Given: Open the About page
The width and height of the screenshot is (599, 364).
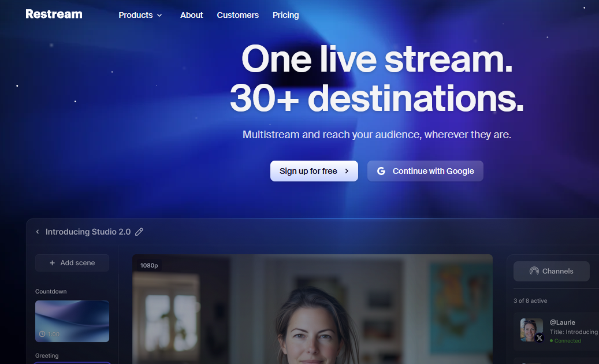Looking at the screenshot, I should [x=191, y=15].
